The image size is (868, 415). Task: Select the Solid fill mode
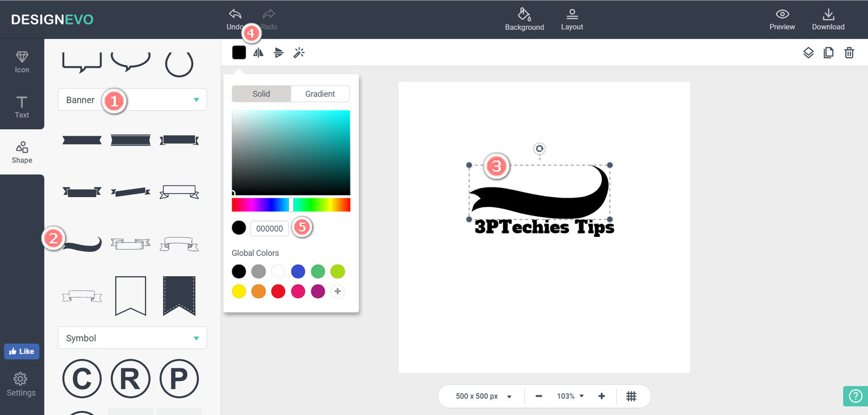coord(261,94)
